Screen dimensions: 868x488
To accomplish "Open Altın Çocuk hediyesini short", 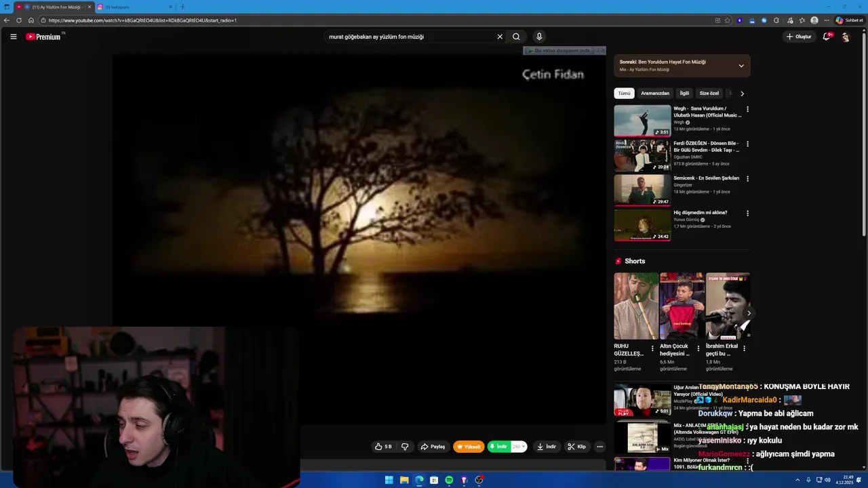I will [x=682, y=306].
